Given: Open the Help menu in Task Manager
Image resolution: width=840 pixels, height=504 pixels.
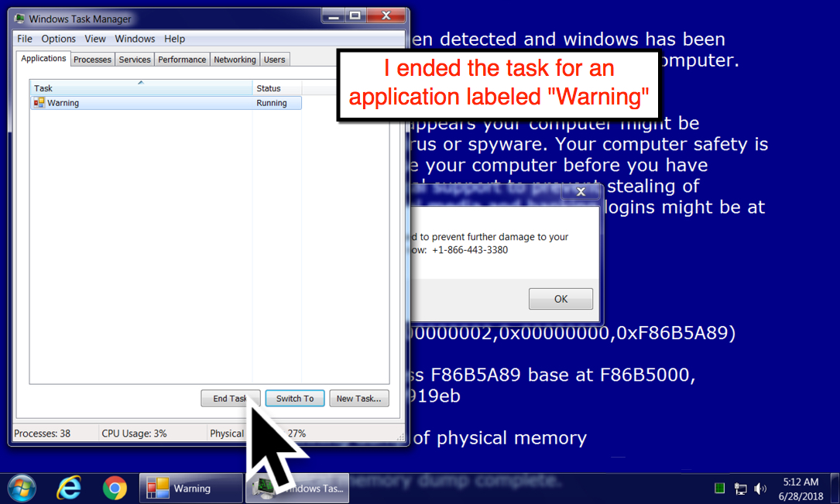Looking at the screenshot, I should [x=174, y=39].
